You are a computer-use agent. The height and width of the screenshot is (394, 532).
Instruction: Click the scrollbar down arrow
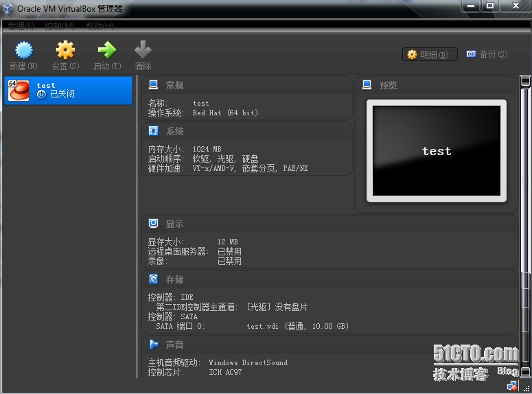click(x=525, y=371)
